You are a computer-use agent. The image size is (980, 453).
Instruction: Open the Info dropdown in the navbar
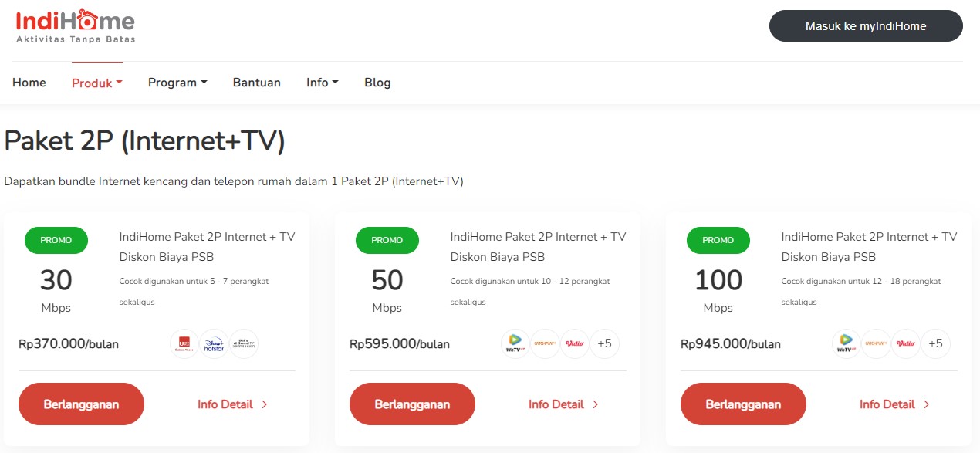coord(322,83)
